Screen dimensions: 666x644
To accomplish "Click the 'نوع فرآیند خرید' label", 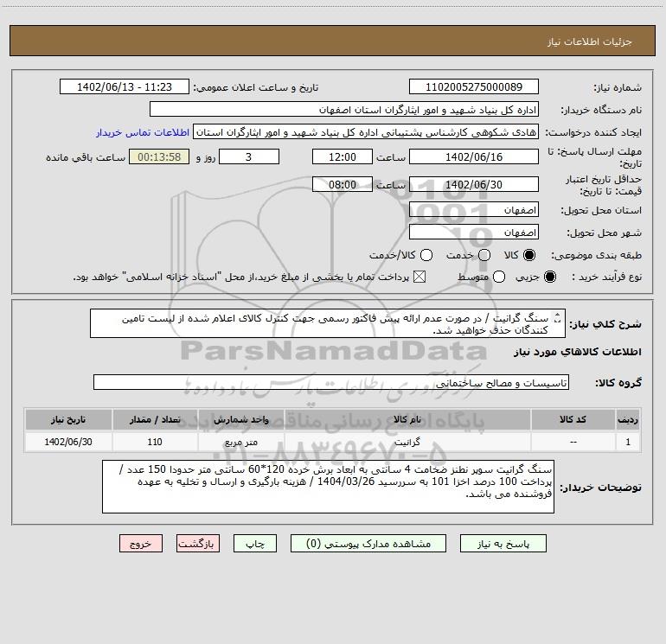I will [x=606, y=277].
